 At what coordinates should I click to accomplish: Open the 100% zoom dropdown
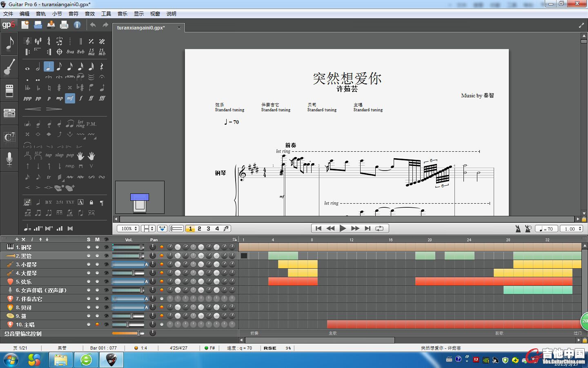coord(128,229)
